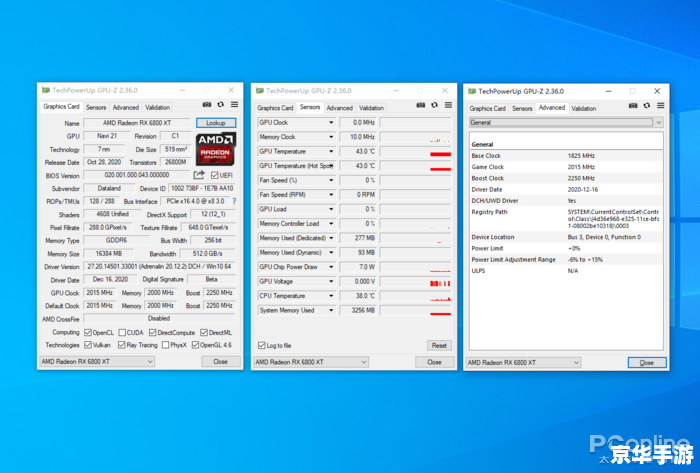Click Game Clock 2015 MHz row
This screenshot has height=473, width=700.
[566, 167]
